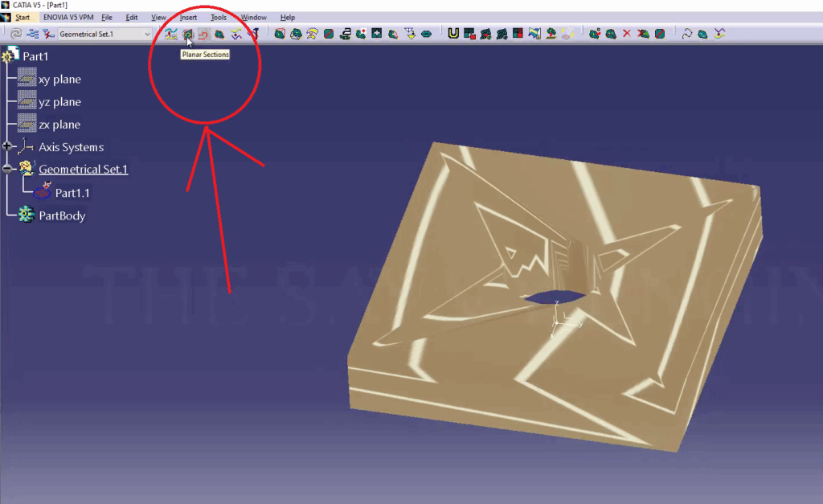Click the yellow U-shaped toolbar icon
The image size is (823, 504).
(x=454, y=34)
